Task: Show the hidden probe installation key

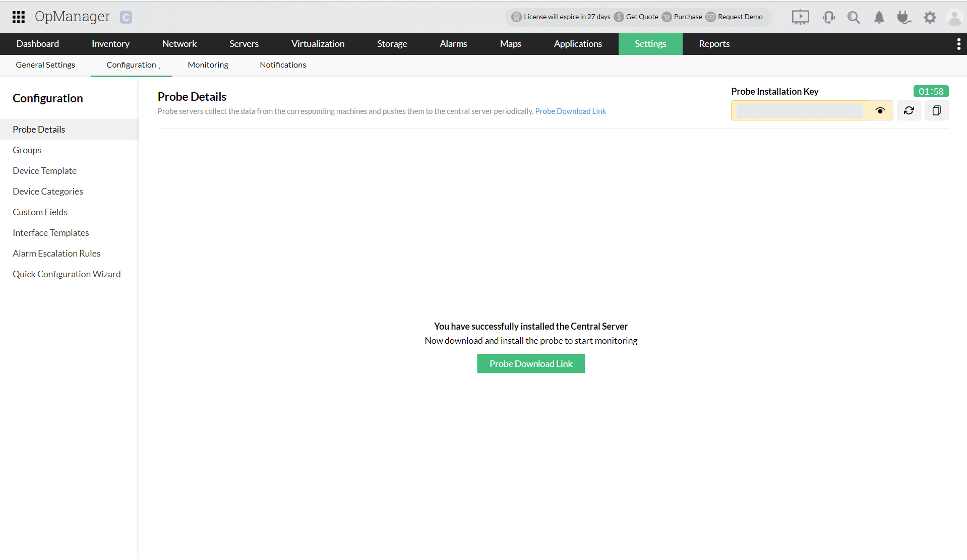Action: pyautogui.click(x=880, y=110)
